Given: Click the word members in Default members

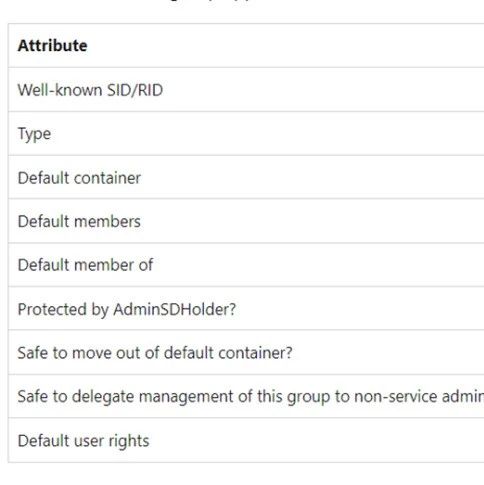Looking at the screenshot, I should click(x=107, y=221).
